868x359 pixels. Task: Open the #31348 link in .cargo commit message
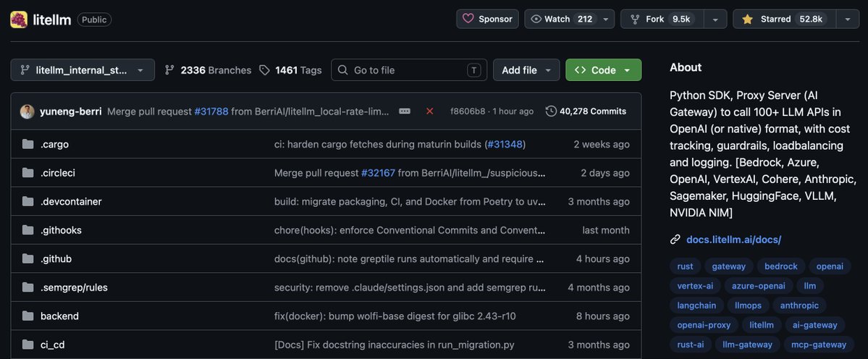505,144
